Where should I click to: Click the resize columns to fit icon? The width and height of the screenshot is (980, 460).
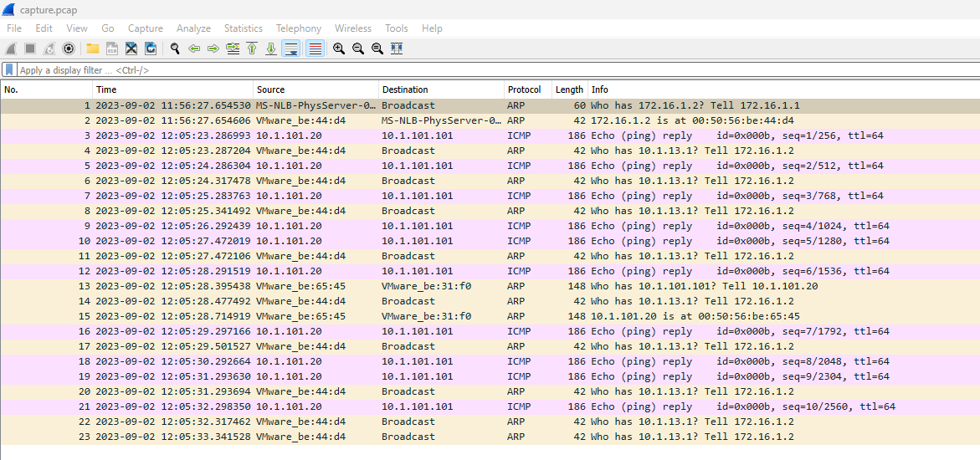[397, 49]
